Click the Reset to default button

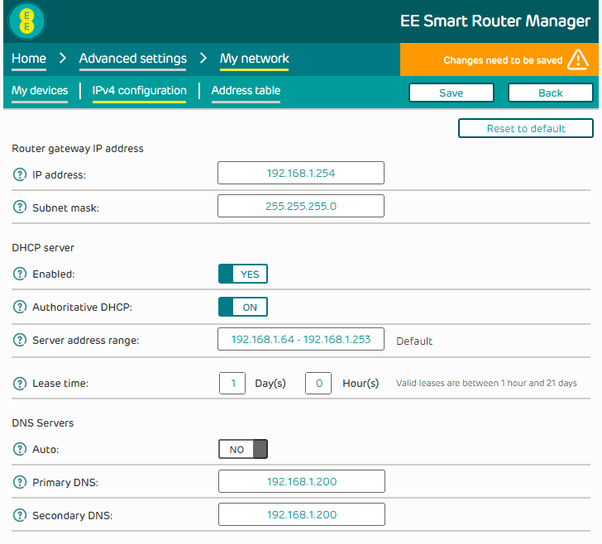tap(525, 128)
